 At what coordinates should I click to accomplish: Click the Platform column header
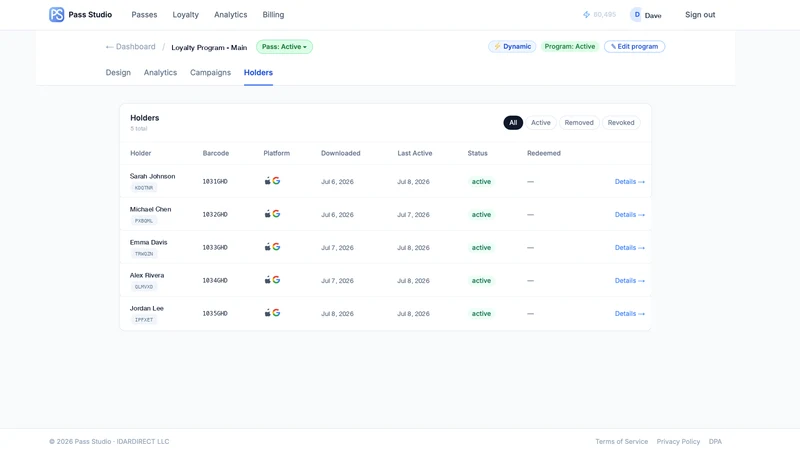click(x=277, y=153)
